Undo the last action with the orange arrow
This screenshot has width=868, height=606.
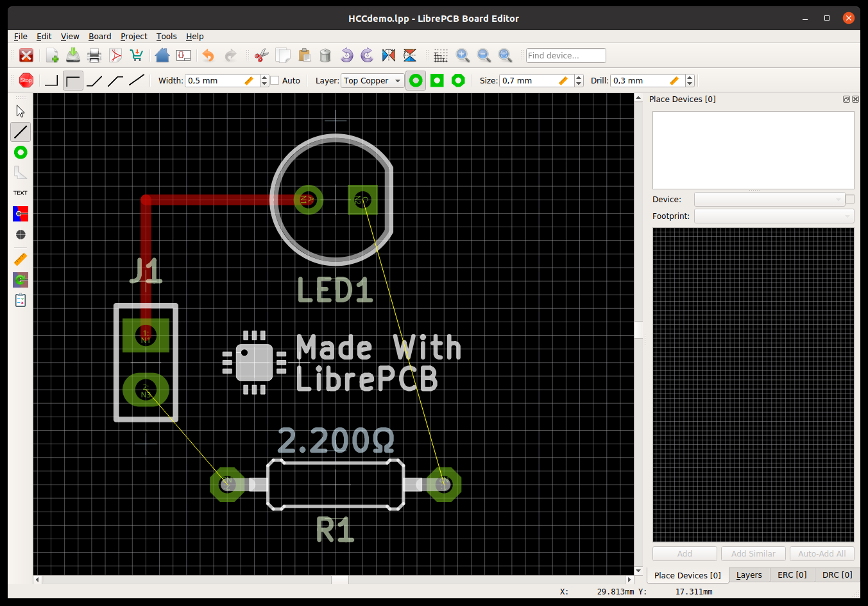[208, 55]
